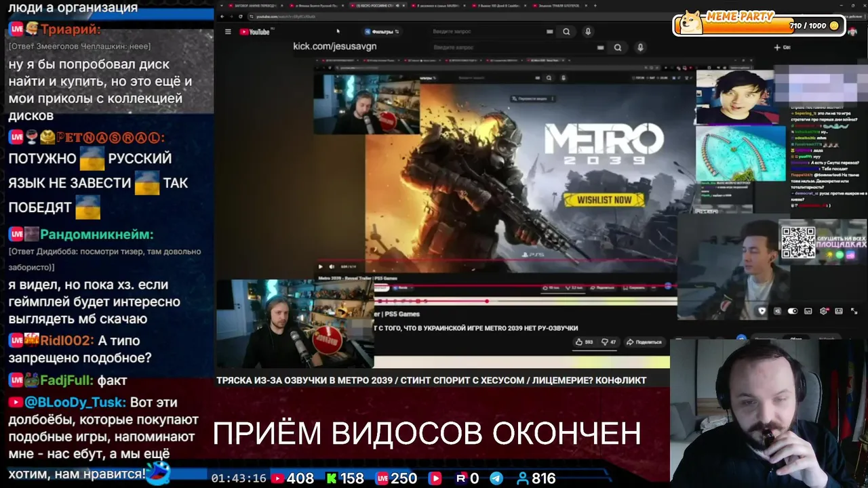Click the upper magnifier search icon
This screenshot has width=868, height=488.
[x=566, y=32]
